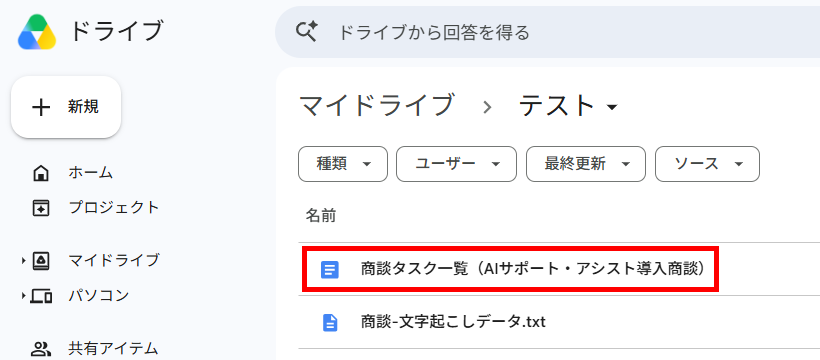The image size is (820, 360).
Task: Click the マイドライブ drive icon in sidebar
Action: [x=41, y=260]
